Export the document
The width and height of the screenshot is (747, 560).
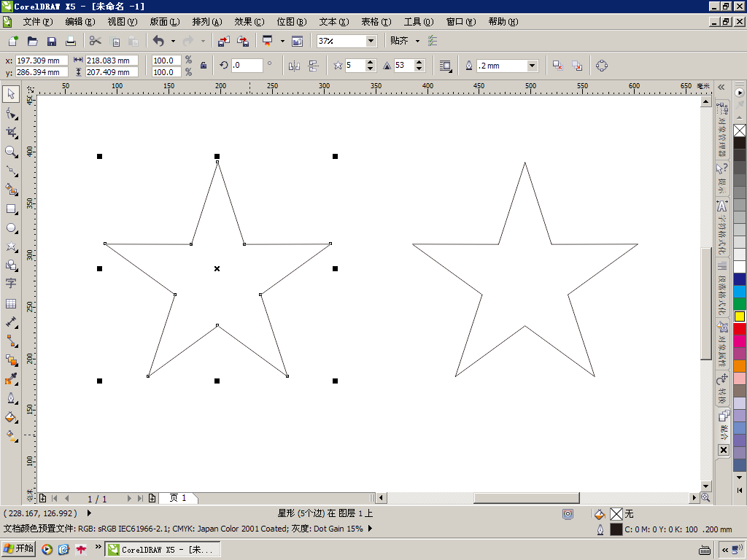243,41
